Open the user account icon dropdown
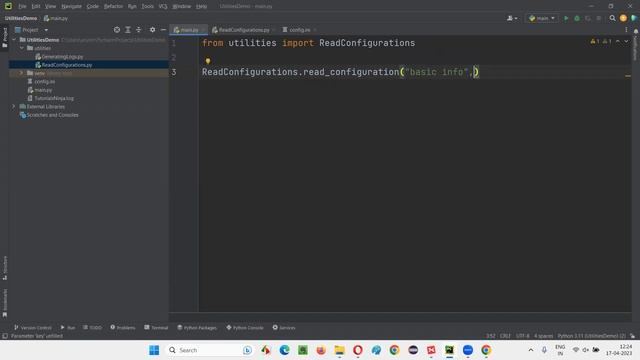640x360 pixels. [512, 18]
